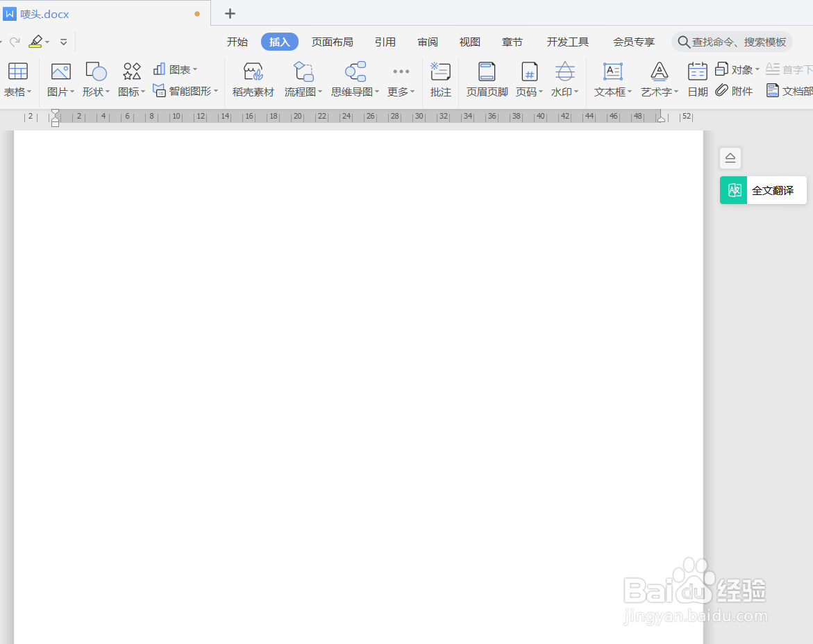813x644 pixels.
Task: Open the 开发工具 tab
Action: (x=568, y=42)
